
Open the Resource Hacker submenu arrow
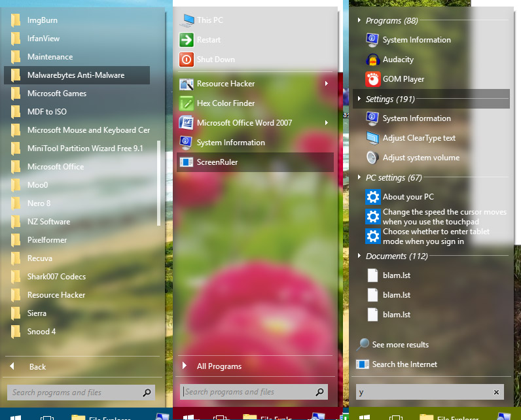pos(327,84)
